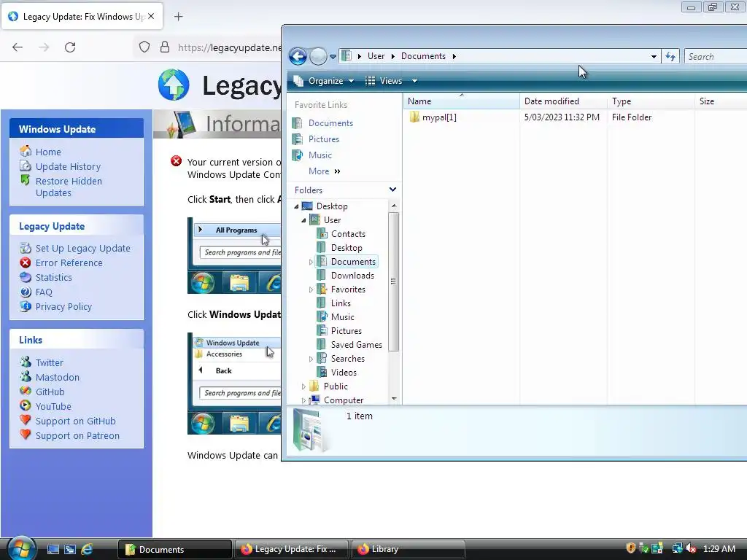Open a new Firefox tab

(178, 17)
